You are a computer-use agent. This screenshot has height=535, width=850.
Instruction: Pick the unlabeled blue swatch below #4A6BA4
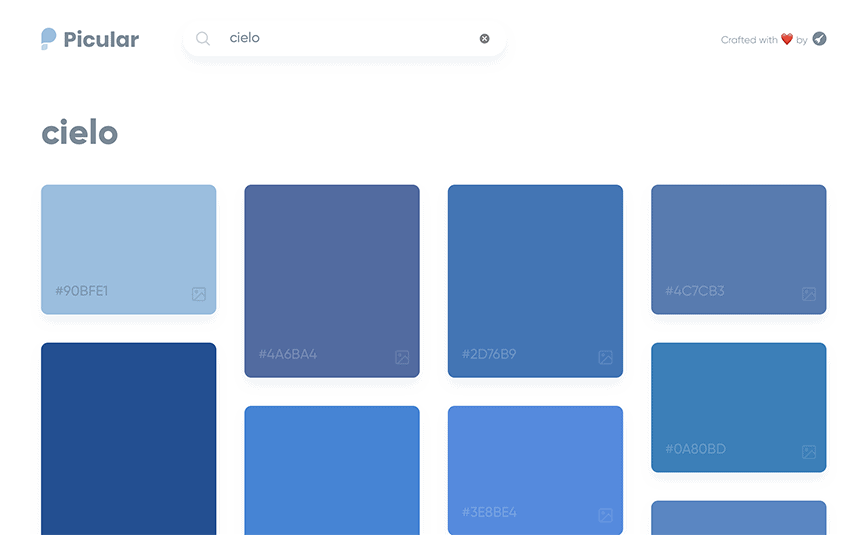331,468
